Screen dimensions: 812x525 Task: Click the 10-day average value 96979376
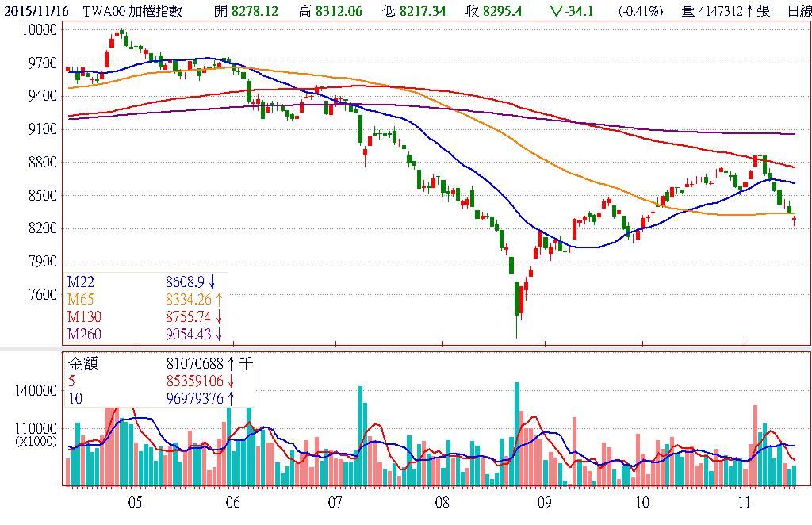tap(195, 399)
